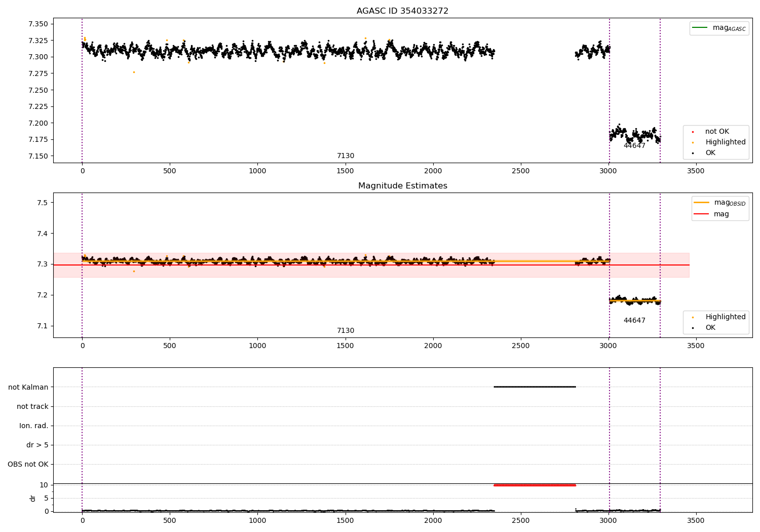Click red 'not OK' legend marker in AGASC plot
This screenshot has height=532, width=760.
pos(693,132)
